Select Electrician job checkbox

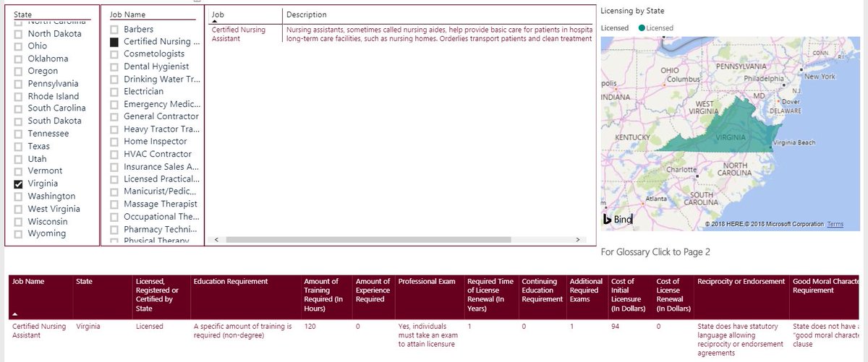[114, 92]
